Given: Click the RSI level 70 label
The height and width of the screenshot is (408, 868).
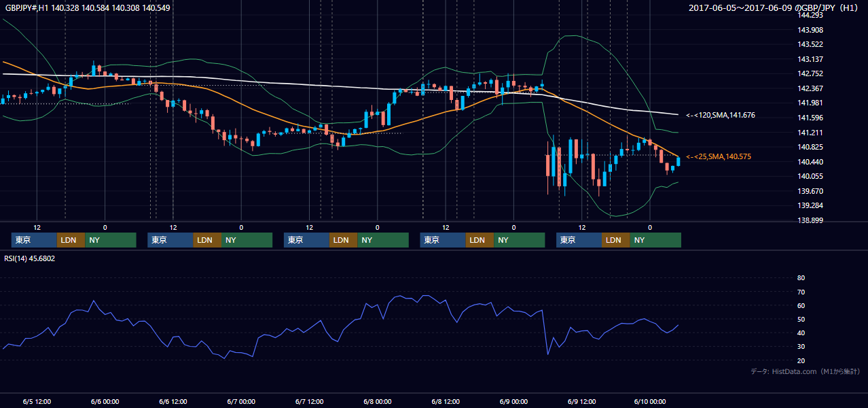Looking at the screenshot, I should pos(801,292).
